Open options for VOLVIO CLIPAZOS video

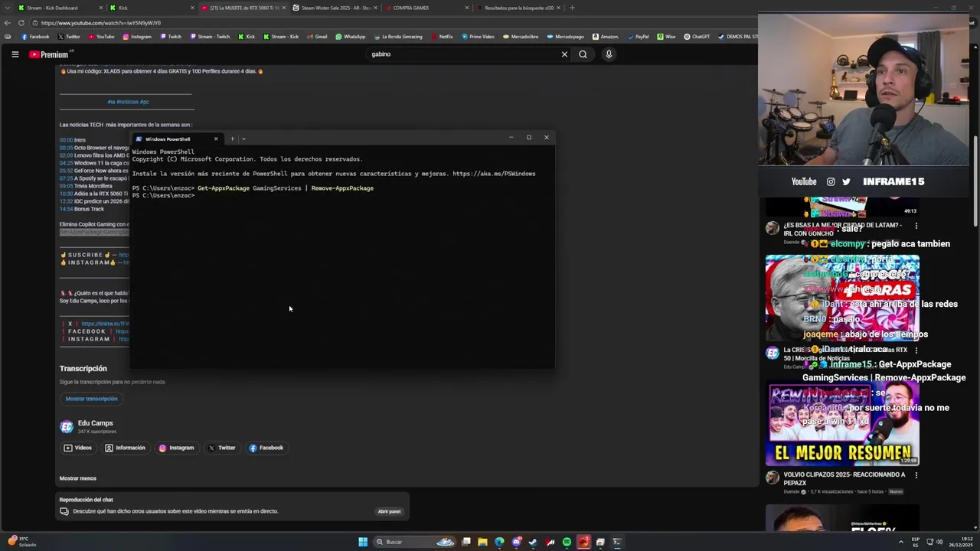tap(916, 474)
